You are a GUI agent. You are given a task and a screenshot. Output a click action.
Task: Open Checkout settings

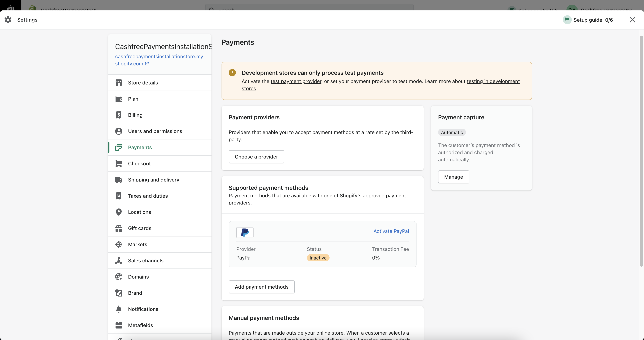tap(160, 164)
